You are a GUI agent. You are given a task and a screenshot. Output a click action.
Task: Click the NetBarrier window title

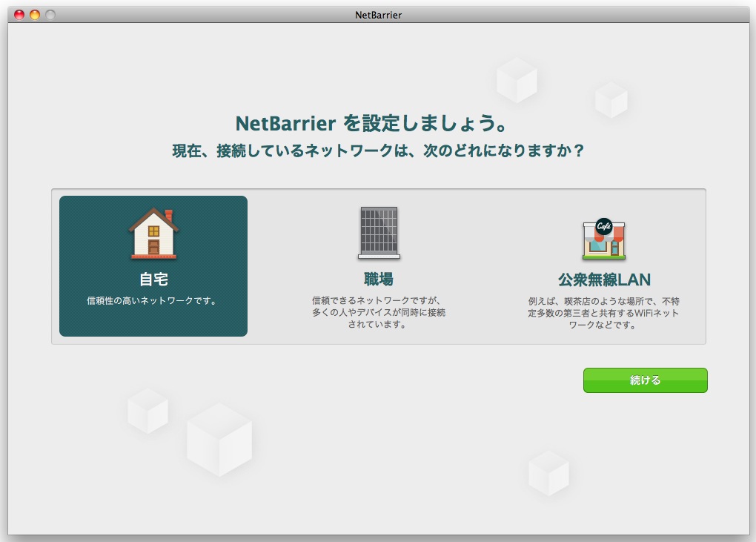379,15
